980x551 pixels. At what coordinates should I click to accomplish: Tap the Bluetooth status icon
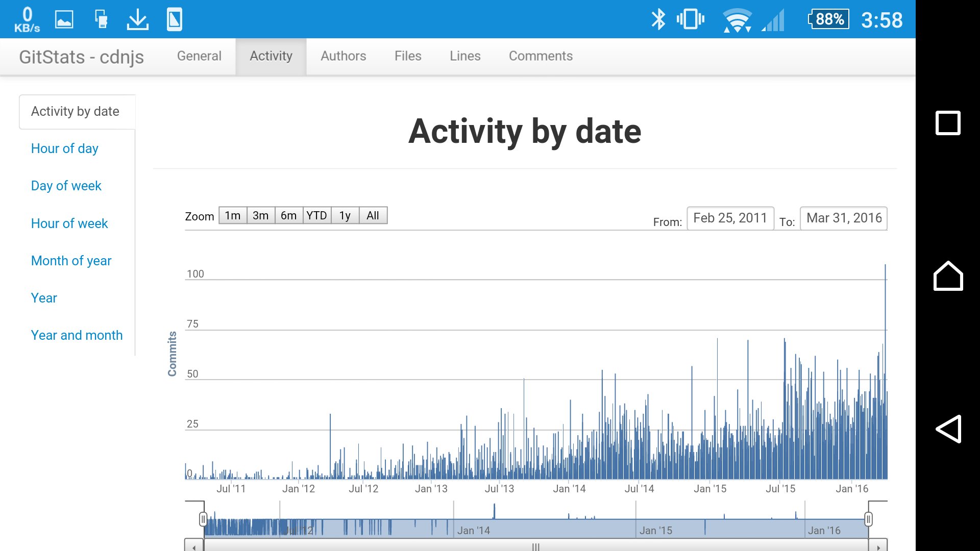pyautogui.click(x=658, y=20)
